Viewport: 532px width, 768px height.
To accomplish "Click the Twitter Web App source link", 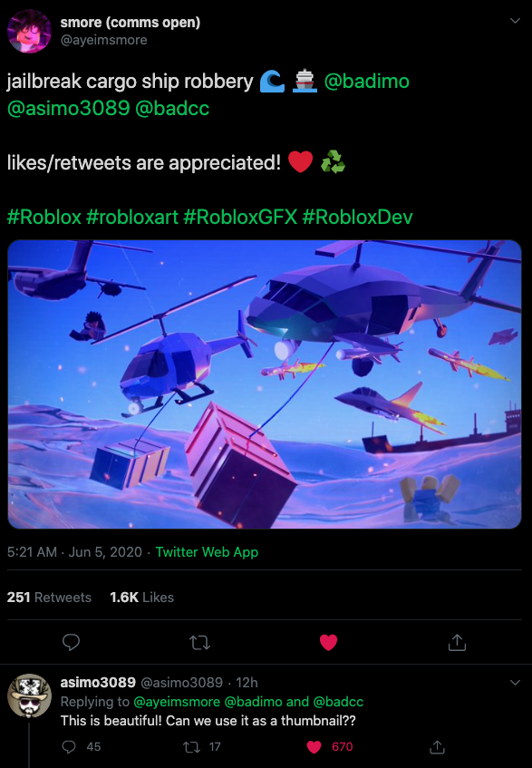I will (207, 552).
